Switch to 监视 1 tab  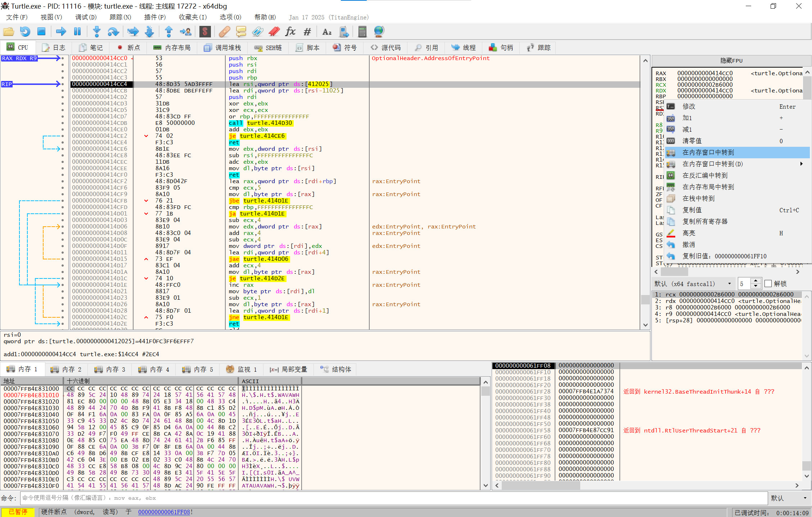tap(242, 369)
